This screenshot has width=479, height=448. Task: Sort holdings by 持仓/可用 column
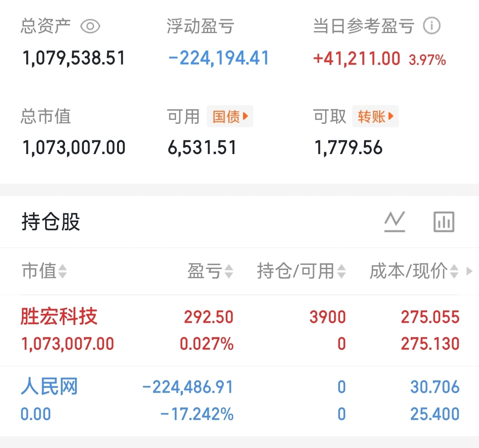coord(301,271)
